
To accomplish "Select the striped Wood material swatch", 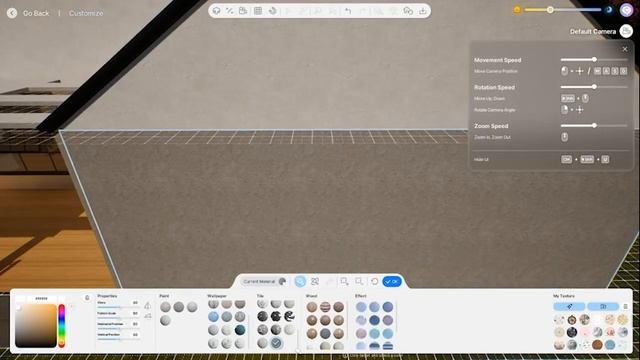I will [325, 307].
